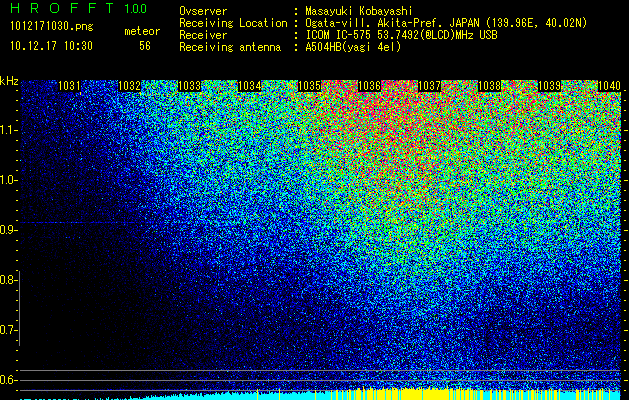Click the 1.0 frequency axis label
Screen dimensions: 629x400
[x=8, y=180]
